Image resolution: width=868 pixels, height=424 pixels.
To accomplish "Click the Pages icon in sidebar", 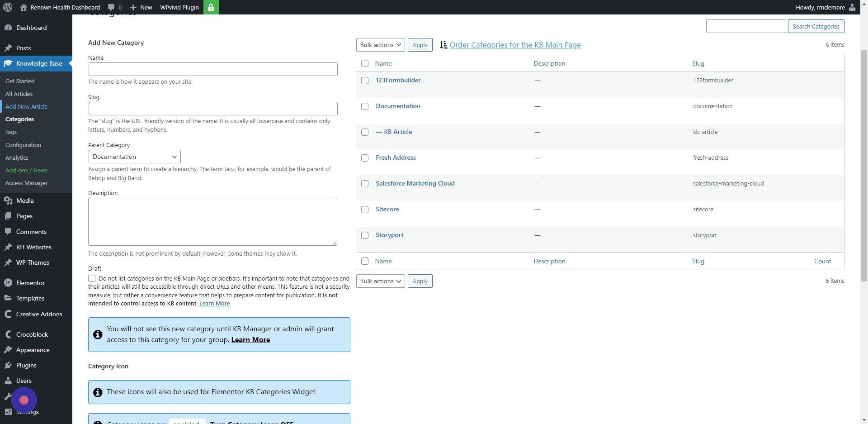I will coord(8,216).
